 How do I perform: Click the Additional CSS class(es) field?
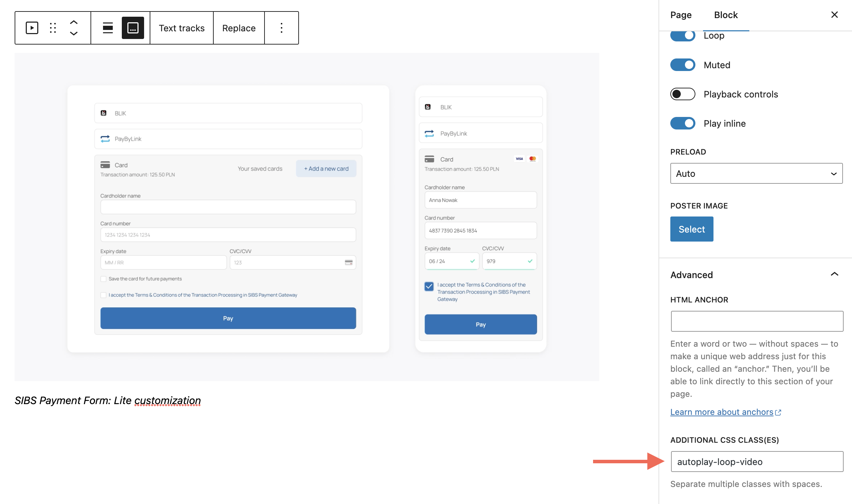click(757, 462)
